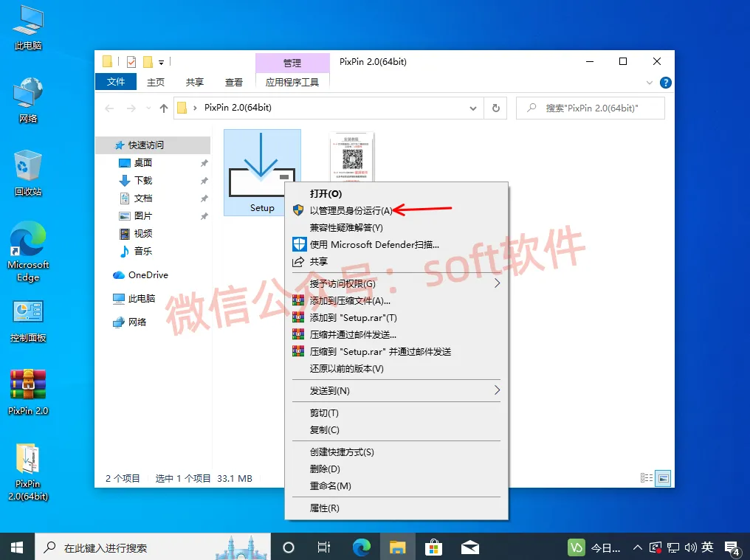The height and width of the screenshot is (560, 750).
Task: Click 以管理员身份运行(A) in context menu
Action: coord(351,210)
